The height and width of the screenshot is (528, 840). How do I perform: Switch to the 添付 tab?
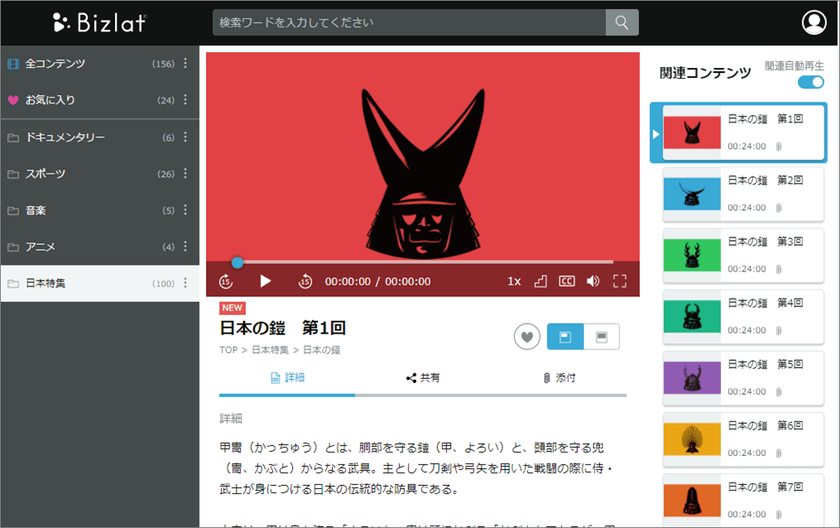click(x=558, y=378)
